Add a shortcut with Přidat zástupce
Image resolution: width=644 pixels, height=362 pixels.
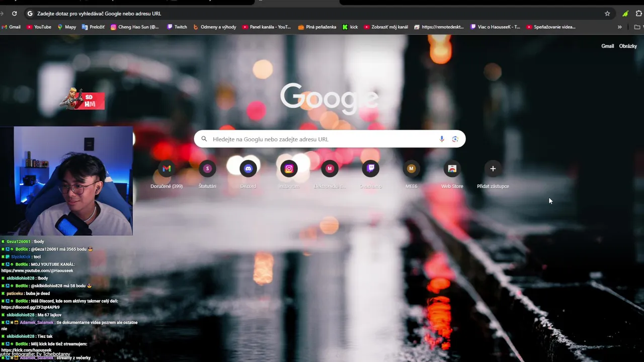[493, 174]
